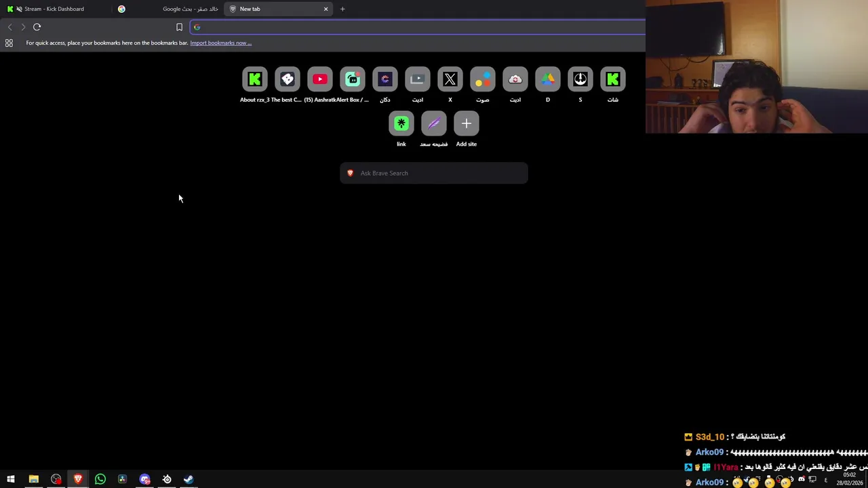Click the browser address bar

coord(418,27)
